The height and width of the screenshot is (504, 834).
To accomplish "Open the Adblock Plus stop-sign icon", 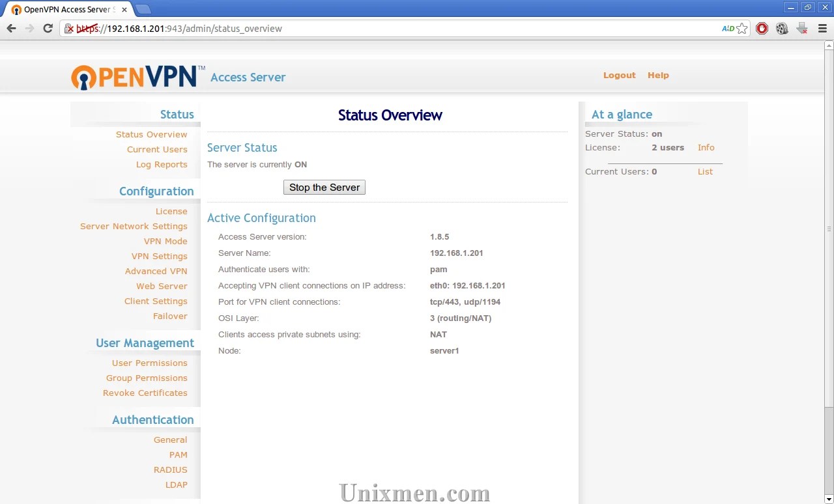I will (762, 29).
